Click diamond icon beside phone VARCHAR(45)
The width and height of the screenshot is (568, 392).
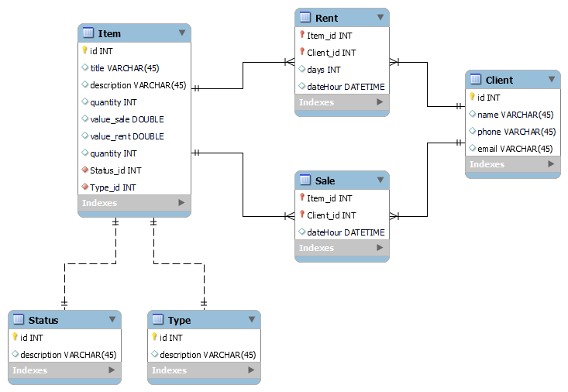(473, 130)
